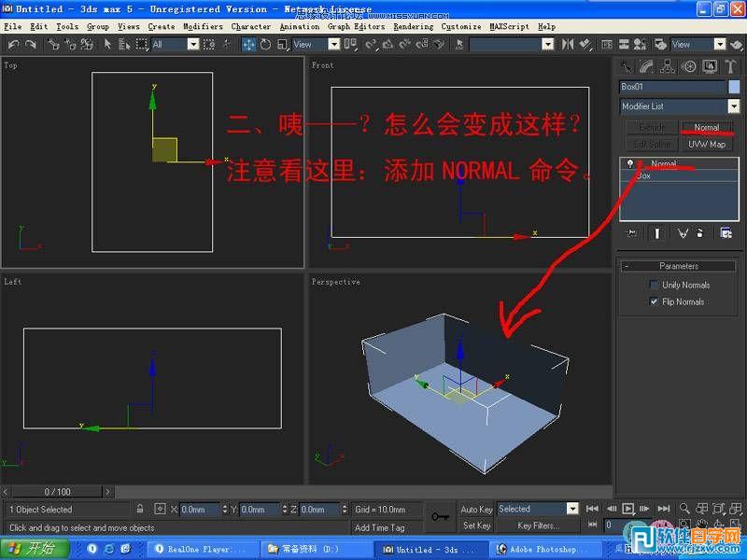This screenshot has width=747, height=560.
Task: Open the Modify panel in the command panel
Action: [646, 66]
